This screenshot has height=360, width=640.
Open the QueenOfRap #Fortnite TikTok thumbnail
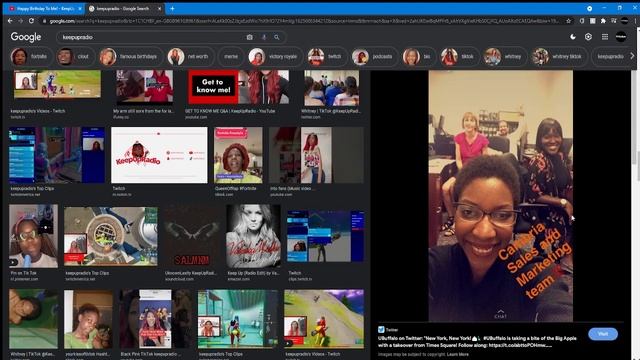[238, 155]
